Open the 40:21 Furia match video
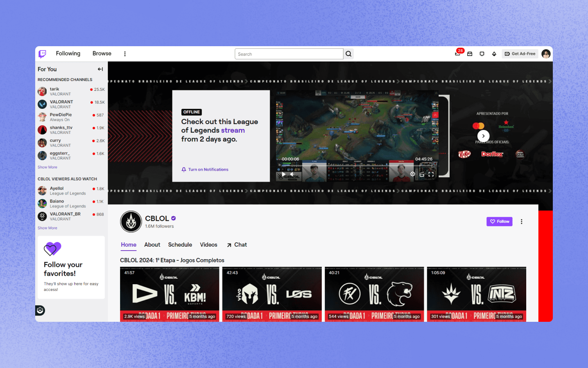Viewport: 588px width, 368px height. pos(374,294)
